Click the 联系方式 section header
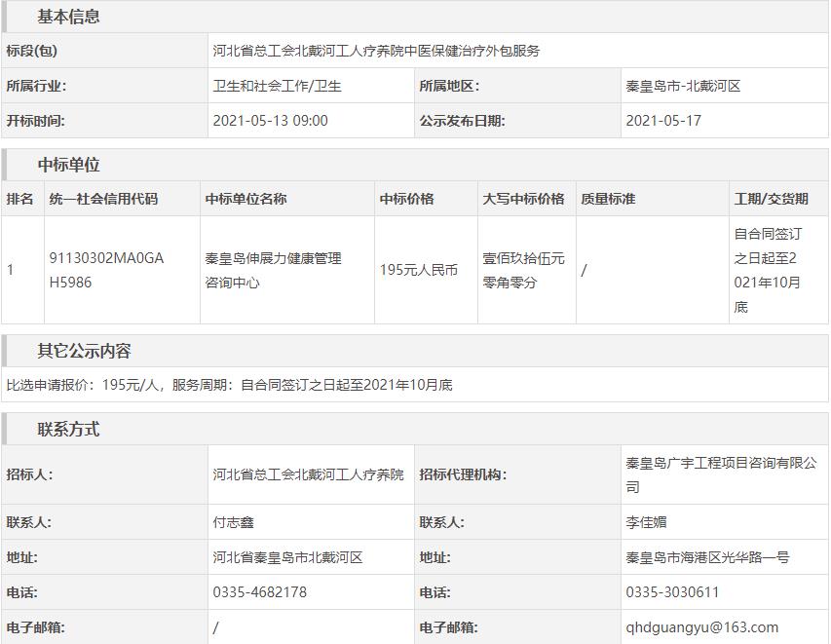 (x=68, y=430)
